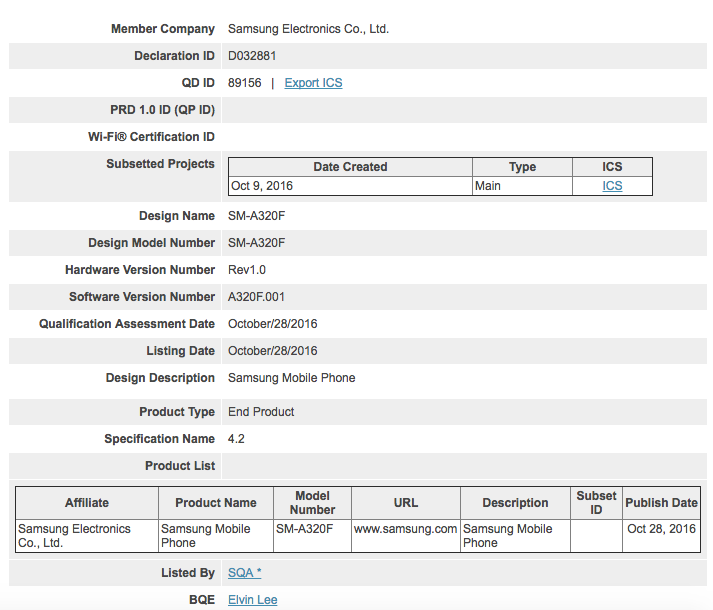This screenshot has width=713, height=610.
Task: Click the Date Created column header
Action: pyautogui.click(x=350, y=167)
